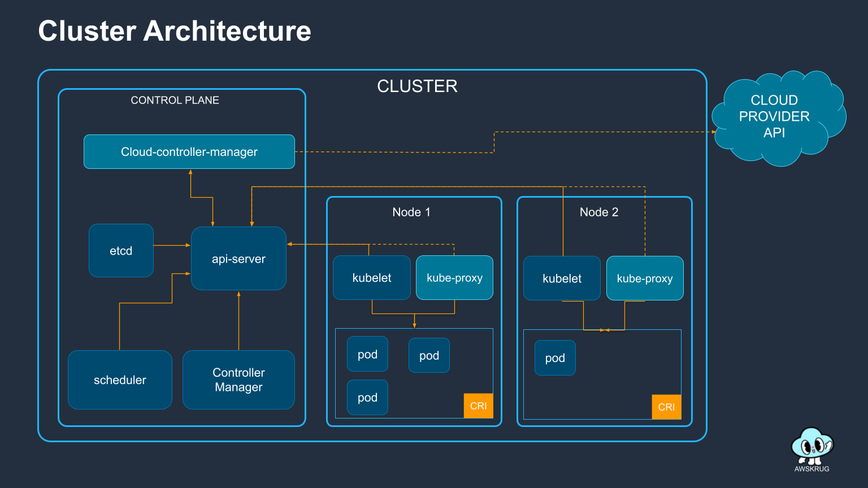Select the Node 1 pod beside the CRI badge
The image size is (868, 488).
point(367,398)
